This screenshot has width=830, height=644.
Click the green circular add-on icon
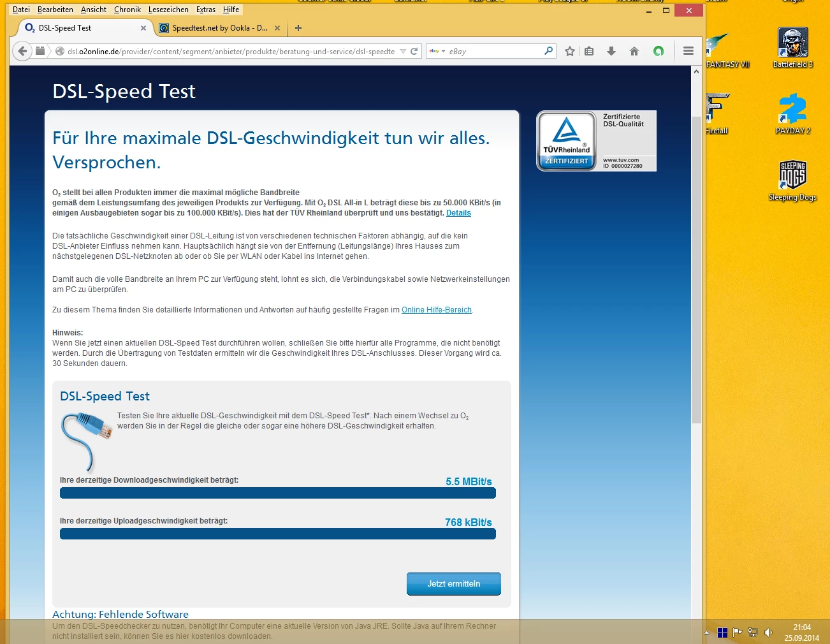[x=659, y=51]
